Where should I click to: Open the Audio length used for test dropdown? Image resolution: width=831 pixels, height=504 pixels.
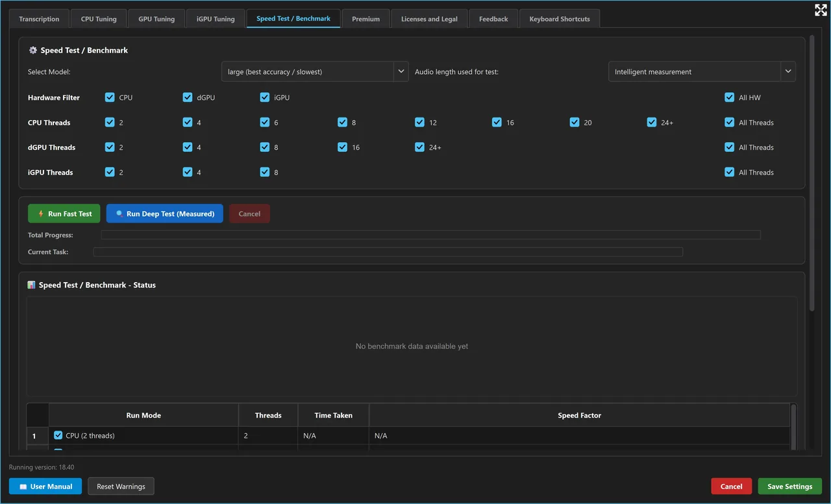tap(702, 71)
